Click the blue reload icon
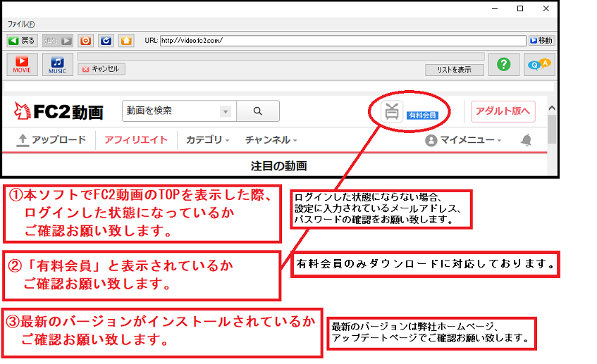The width and height of the screenshot is (597, 364). click(106, 40)
